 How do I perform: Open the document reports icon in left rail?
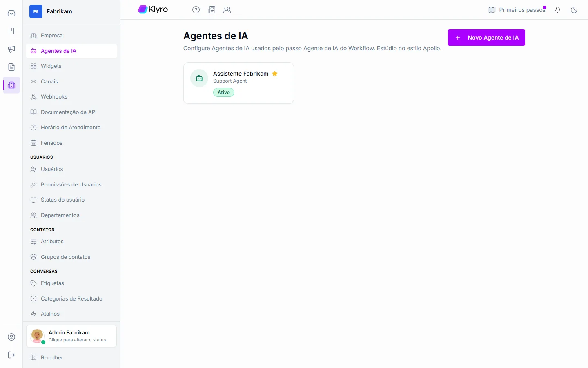tap(11, 67)
